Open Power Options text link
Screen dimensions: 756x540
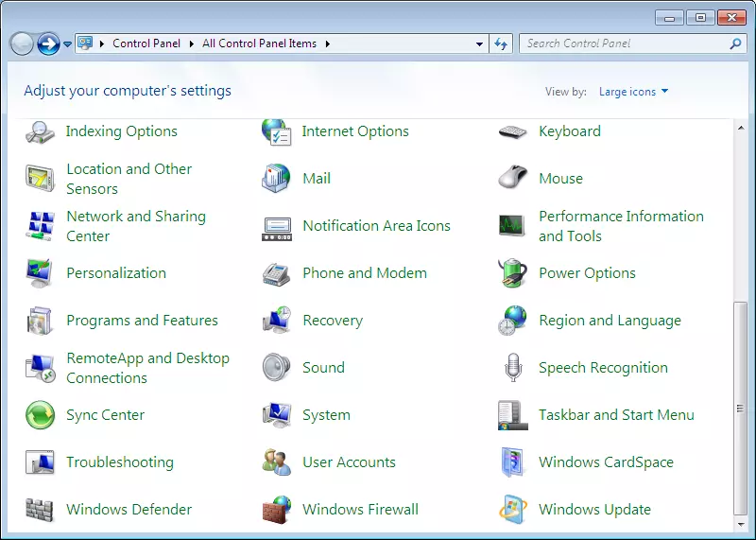click(587, 273)
